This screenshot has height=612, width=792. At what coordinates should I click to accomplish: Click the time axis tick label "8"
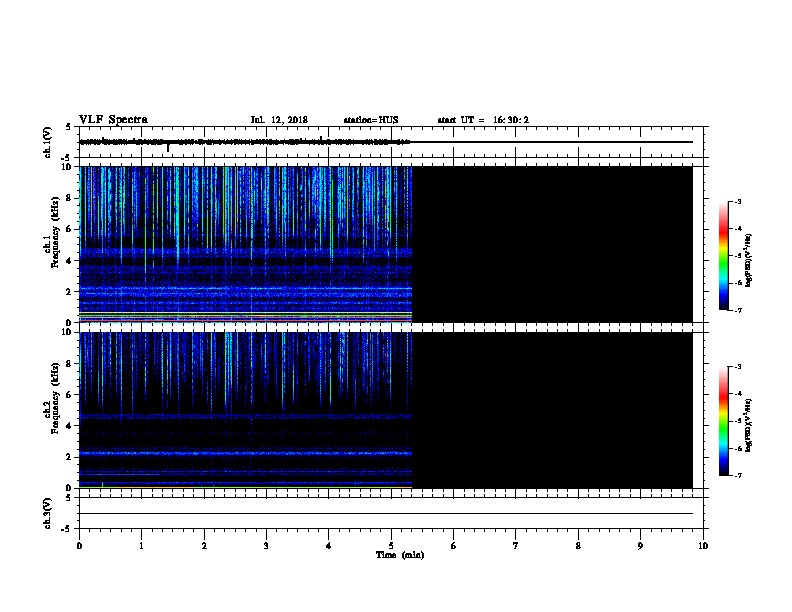(578, 546)
